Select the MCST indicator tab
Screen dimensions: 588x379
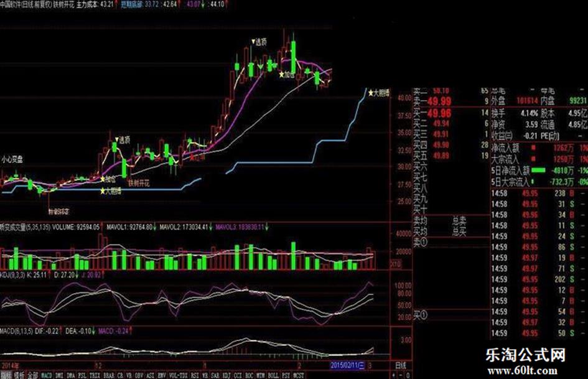click(299, 375)
